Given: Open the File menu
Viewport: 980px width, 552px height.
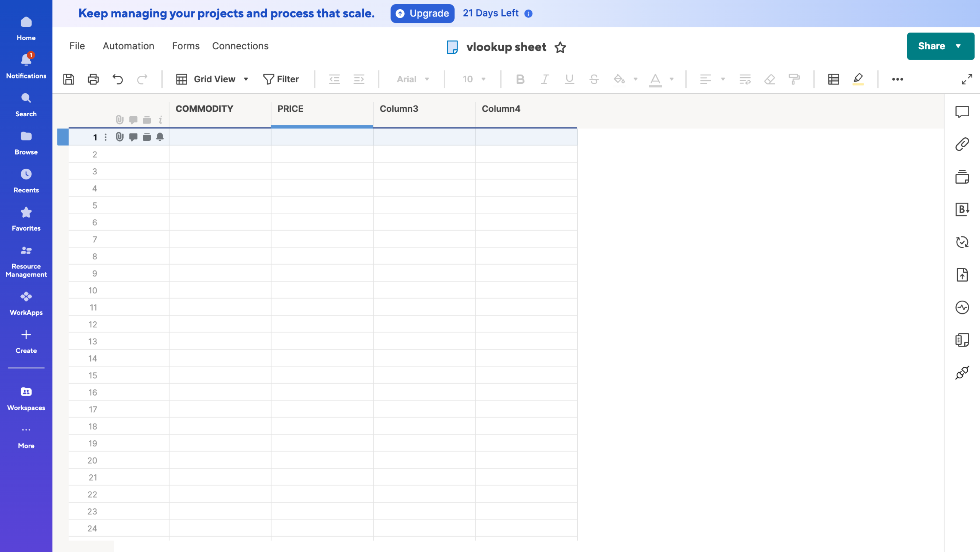Looking at the screenshot, I should pyautogui.click(x=77, y=46).
